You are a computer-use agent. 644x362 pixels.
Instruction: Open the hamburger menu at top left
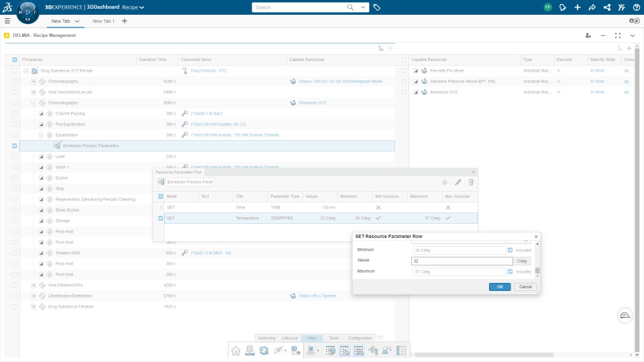[7, 21]
